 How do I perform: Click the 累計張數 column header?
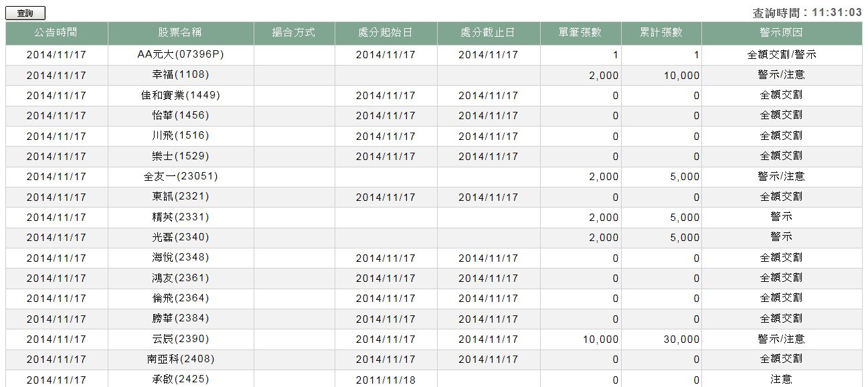(x=661, y=33)
